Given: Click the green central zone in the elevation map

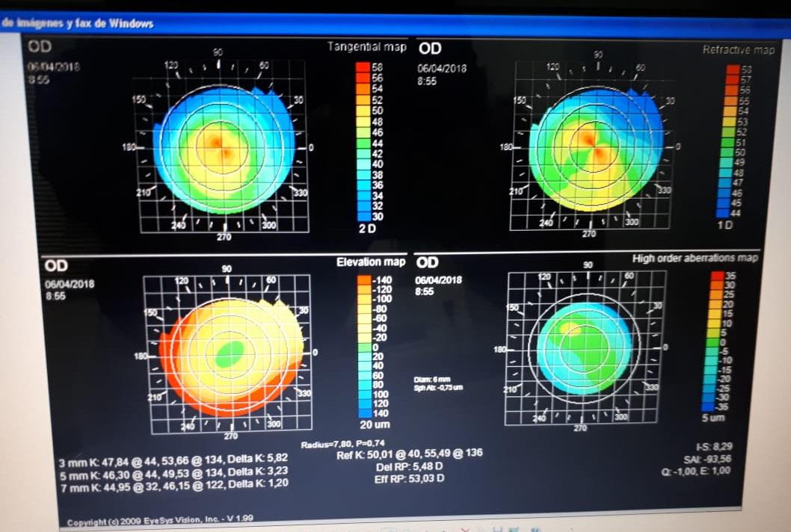Looking at the screenshot, I should click(232, 353).
